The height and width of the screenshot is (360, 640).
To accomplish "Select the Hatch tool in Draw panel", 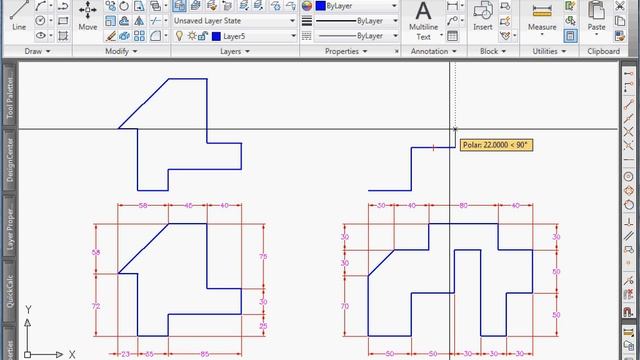I will pyautogui.click(x=63, y=36).
